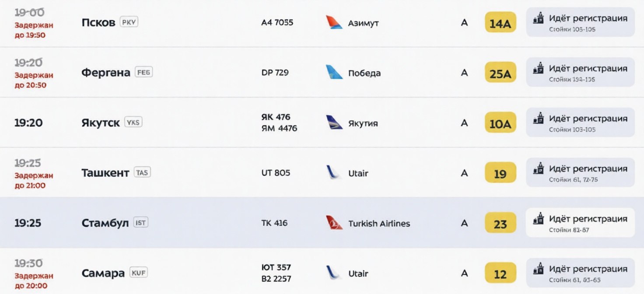Click Utair logo on the Samara flight
644x294 pixels.
pyautogui.click(x=334, y=273)
